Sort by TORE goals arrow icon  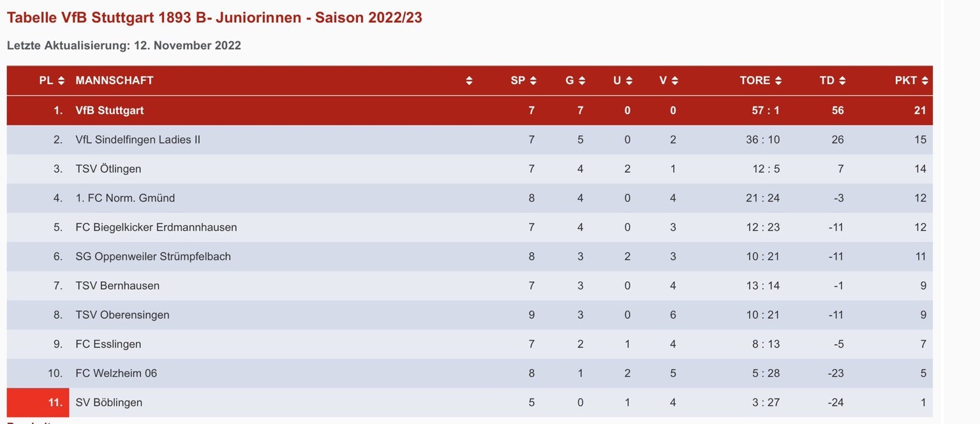click(x=778, y=81)
